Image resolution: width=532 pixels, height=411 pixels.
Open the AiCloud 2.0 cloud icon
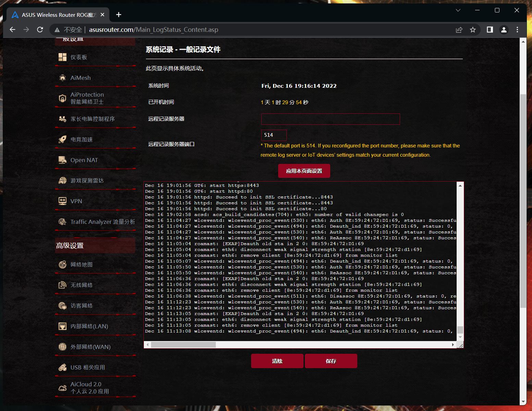[x=62, y=388]
